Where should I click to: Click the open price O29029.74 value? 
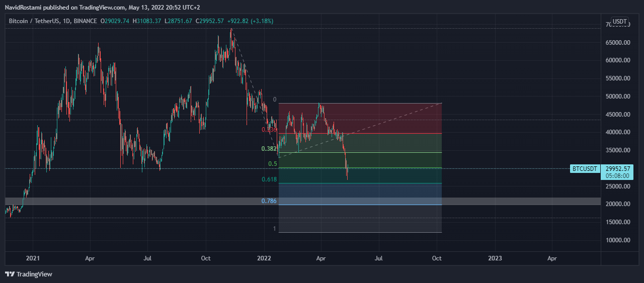[x=115, y=21]
